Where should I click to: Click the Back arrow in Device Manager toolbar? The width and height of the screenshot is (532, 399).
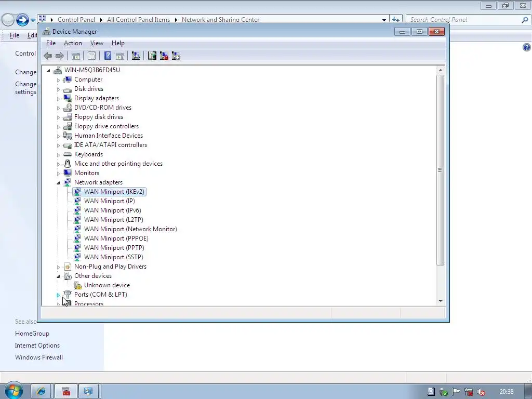(x=48, y=56)
